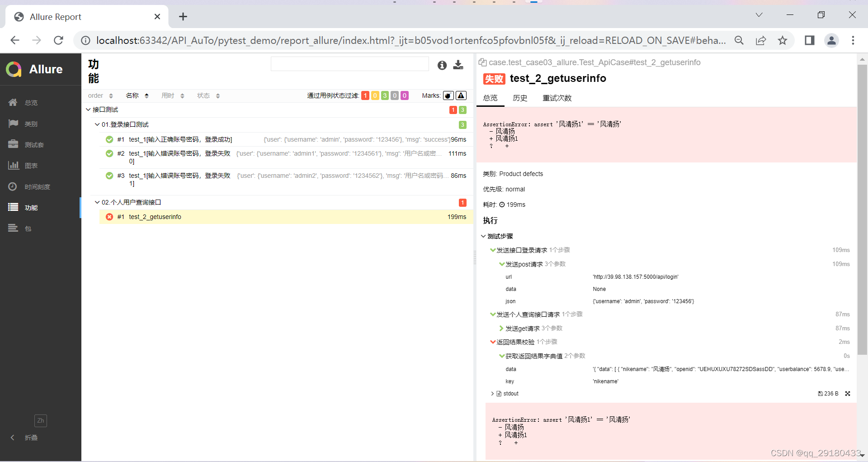Open the 包 packages sidebar item

click(x=40, y=229)
